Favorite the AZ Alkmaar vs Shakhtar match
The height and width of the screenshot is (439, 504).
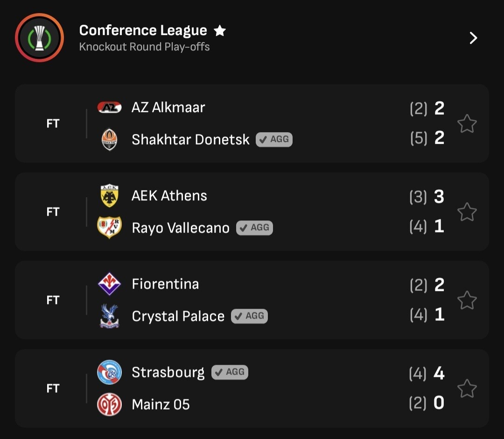(x=467, y=124)
